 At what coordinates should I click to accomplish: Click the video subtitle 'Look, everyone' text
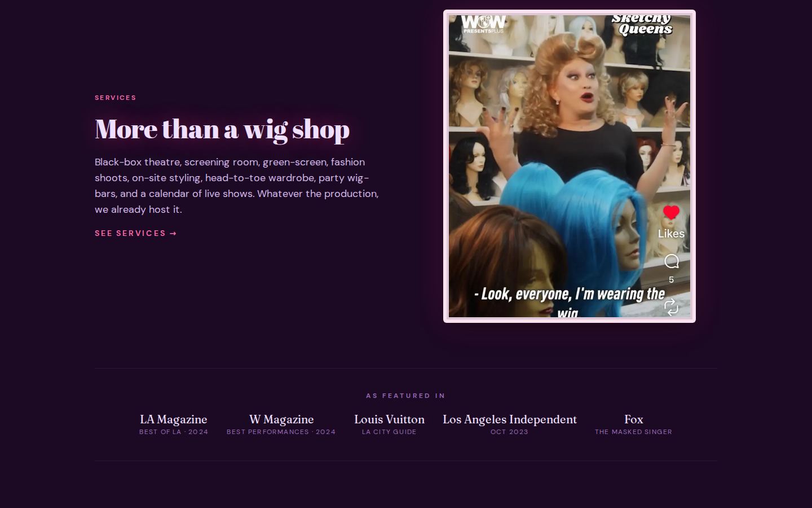(x=570, y=301)
